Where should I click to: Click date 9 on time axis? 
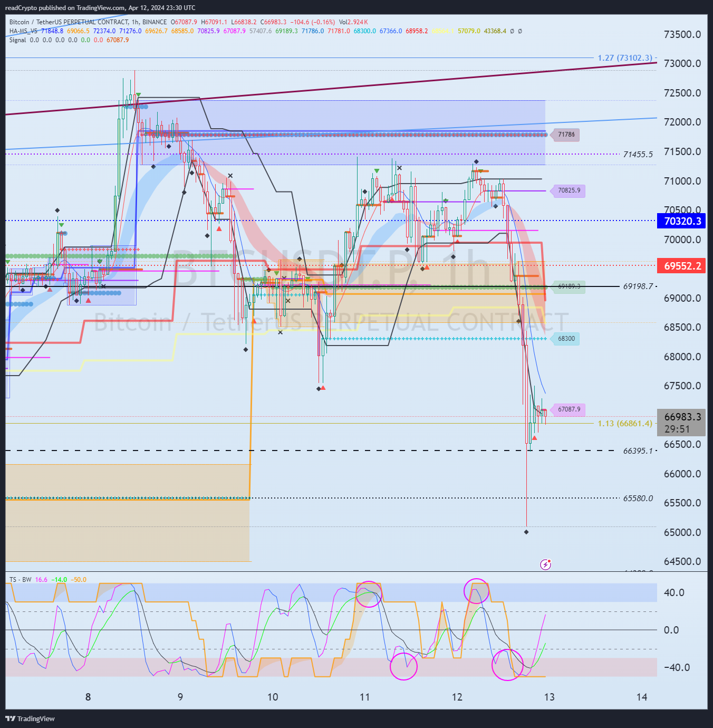click(180, 697)
